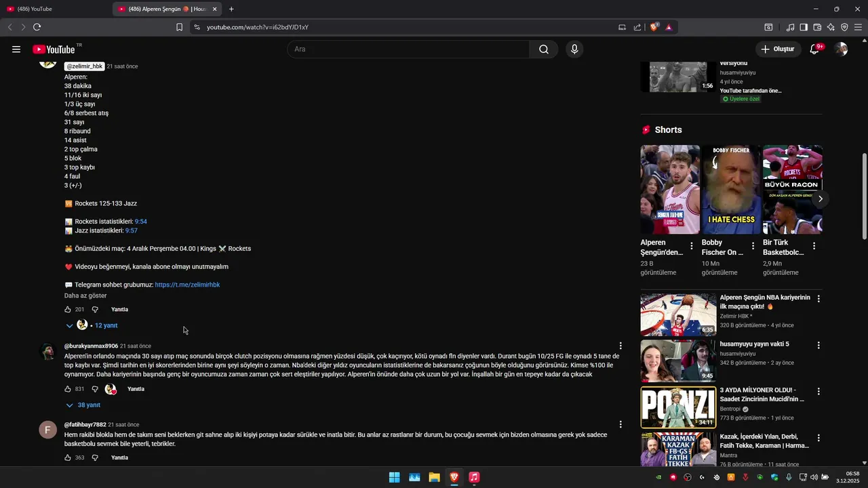Reply to @fatihbayr7882 with Yanıtla

click(x=119, y=457)
